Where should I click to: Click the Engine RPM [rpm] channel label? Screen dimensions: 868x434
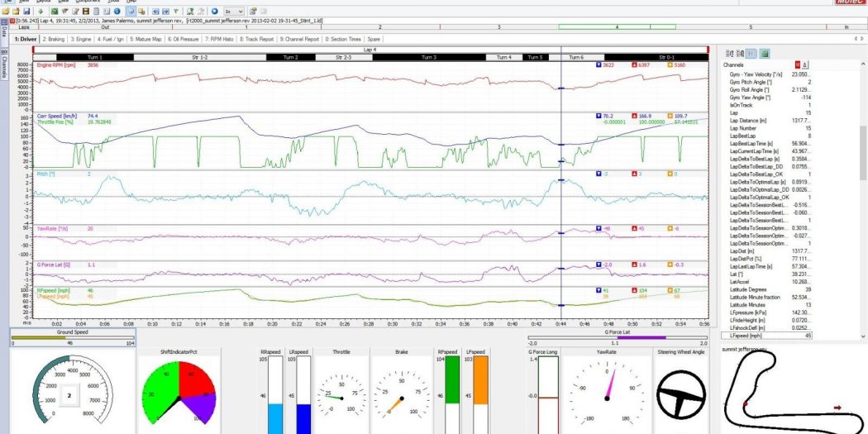(55, 64)
